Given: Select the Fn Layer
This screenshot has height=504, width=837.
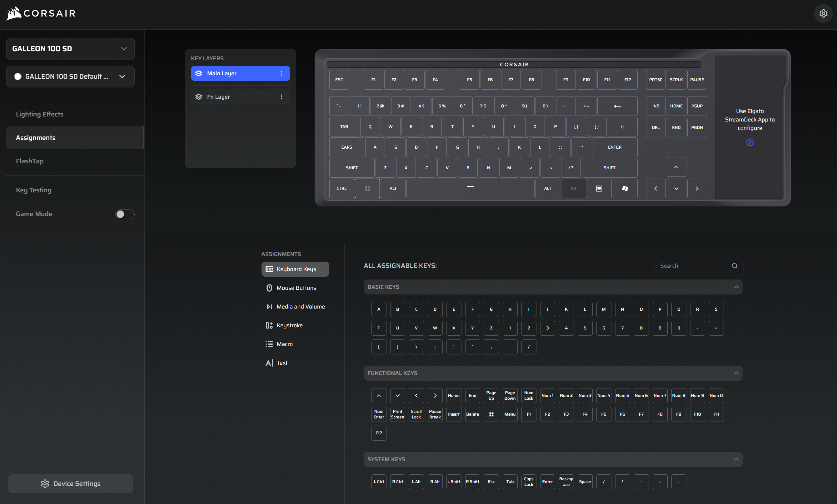Looking at the screenshot, I should coord(218,96).
